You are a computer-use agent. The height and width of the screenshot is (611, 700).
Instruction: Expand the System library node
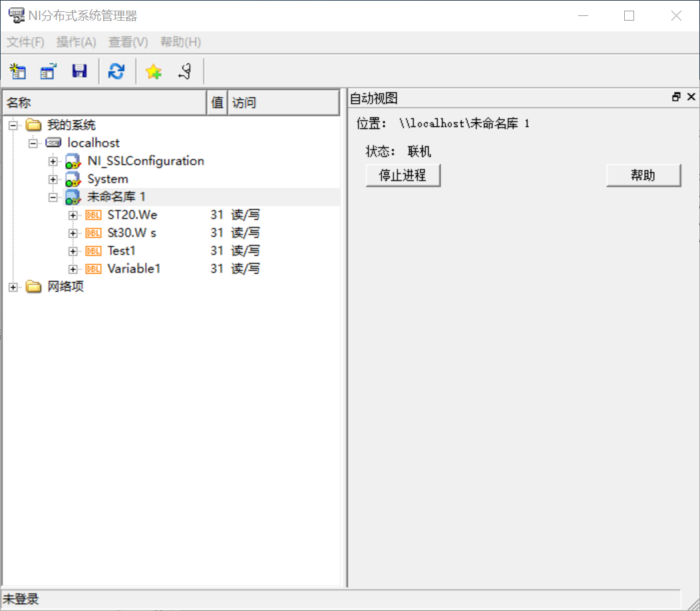(53, 180)
